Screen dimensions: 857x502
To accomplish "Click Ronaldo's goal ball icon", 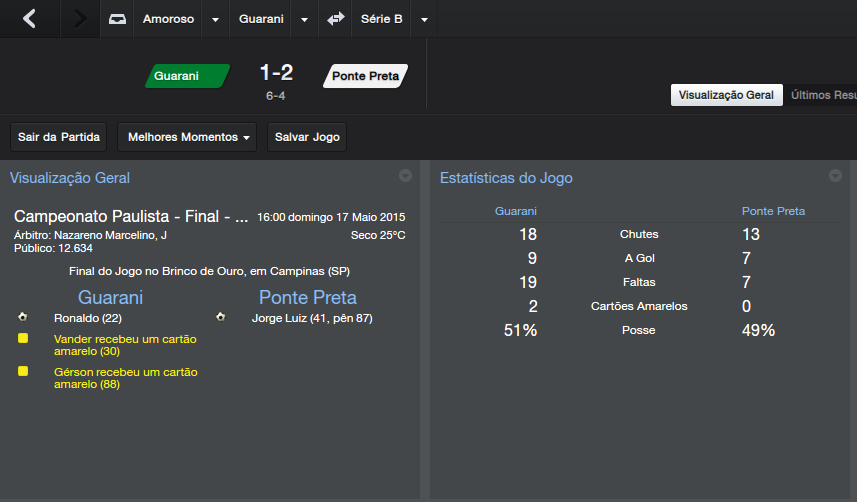I will [22, 317].
